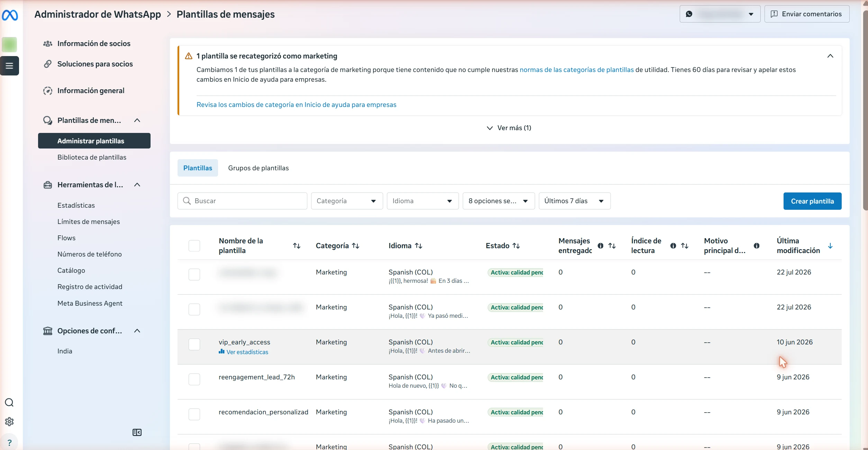The width and height of the screenshot is (868, 450).
Task: Click the WhatsApp icon in account selector
Action: click(689, 14)
